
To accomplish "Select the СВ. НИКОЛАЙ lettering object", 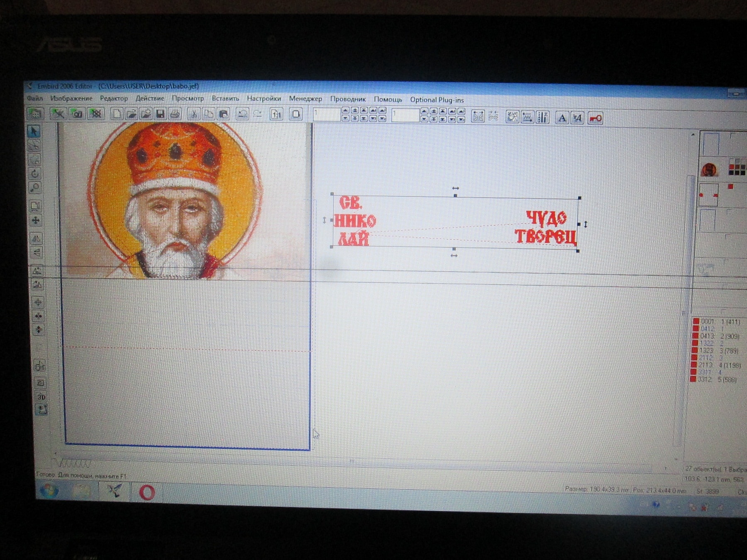I will click(354, 221).
